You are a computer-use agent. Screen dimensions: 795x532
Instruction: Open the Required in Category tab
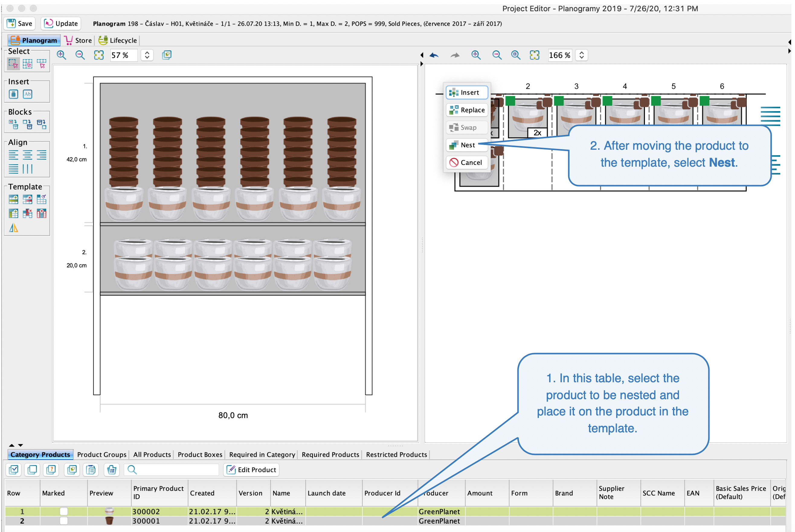[262, 455]
